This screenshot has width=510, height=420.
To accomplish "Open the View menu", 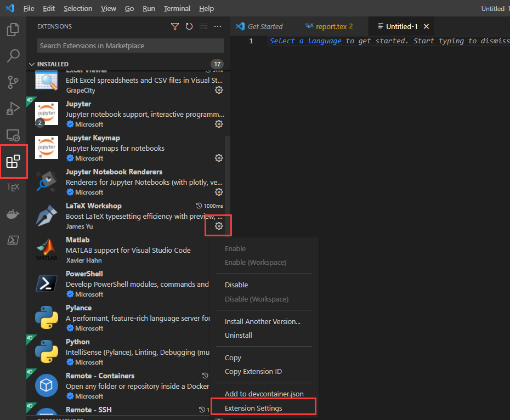I will [109, 8].
